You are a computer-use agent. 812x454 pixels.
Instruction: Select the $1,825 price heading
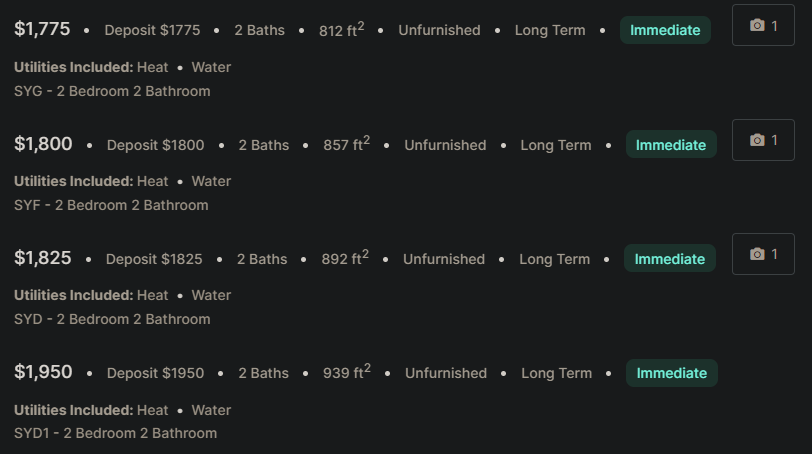point(42,258)
